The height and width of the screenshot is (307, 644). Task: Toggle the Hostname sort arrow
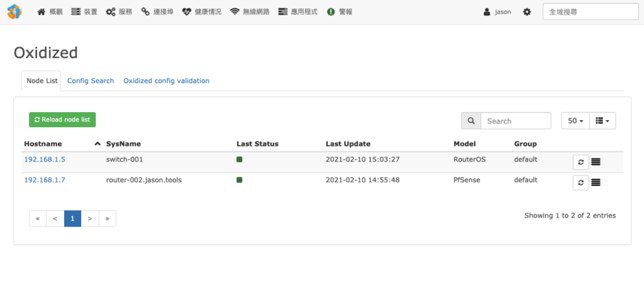click(x=97, y=144)
